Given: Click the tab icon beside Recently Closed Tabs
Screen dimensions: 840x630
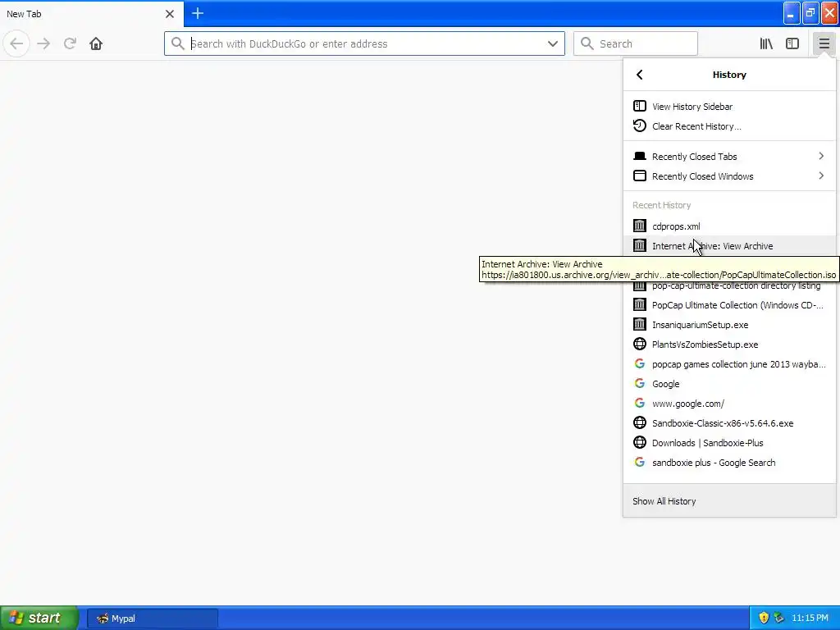Looking at the screenshot, I should pos(640,156).
